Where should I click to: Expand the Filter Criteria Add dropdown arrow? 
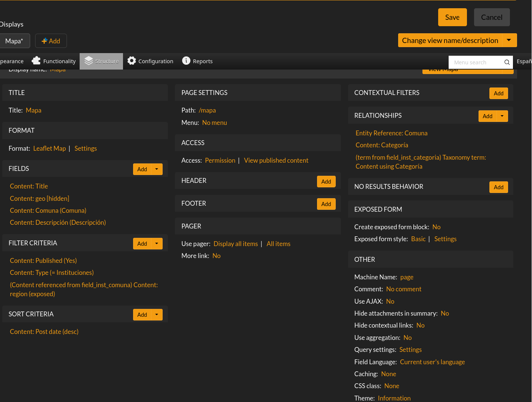tap(157, 243)
